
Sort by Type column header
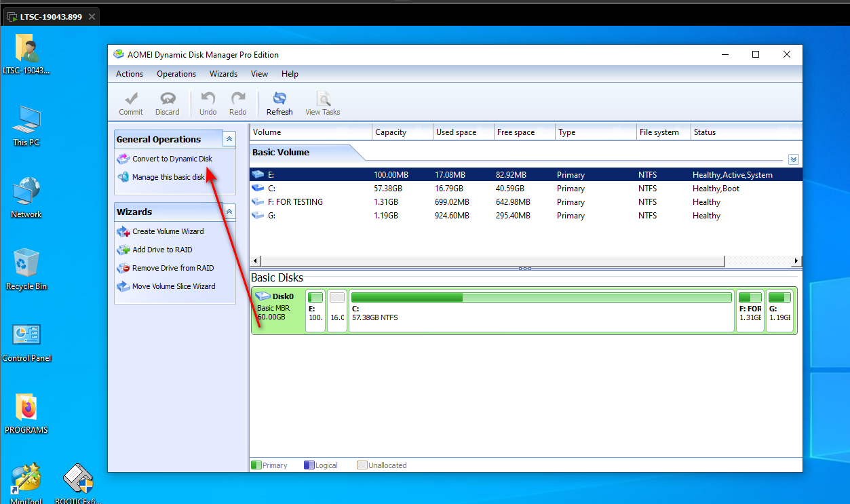click(x=596, y=132)
